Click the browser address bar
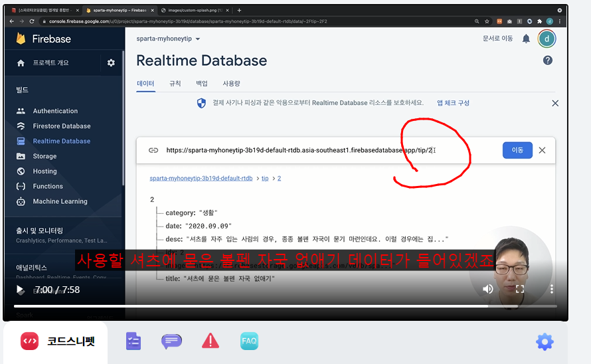This screenshot has width=591, height=364. [256, 21]
